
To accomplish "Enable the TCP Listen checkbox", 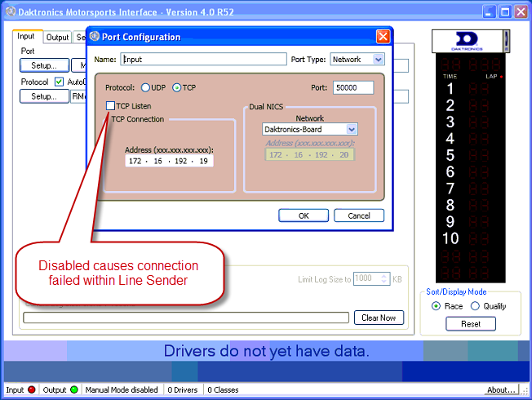I will tap(111, 106).
